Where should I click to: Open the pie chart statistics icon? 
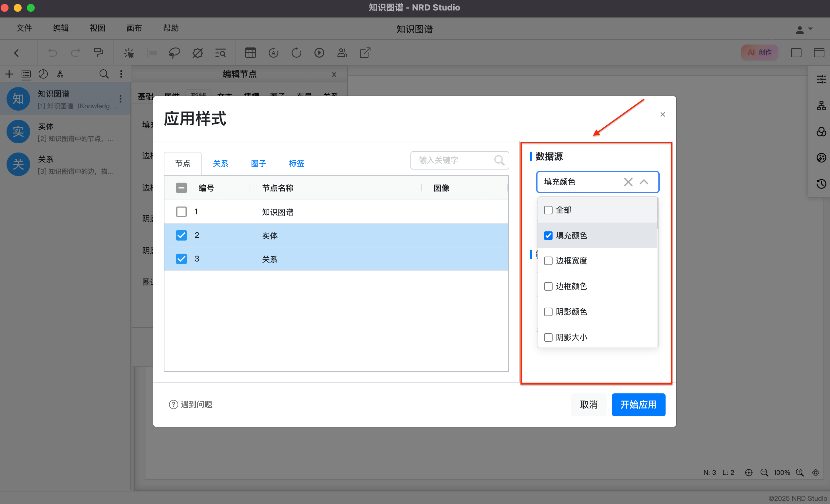[x=43, y=74]
